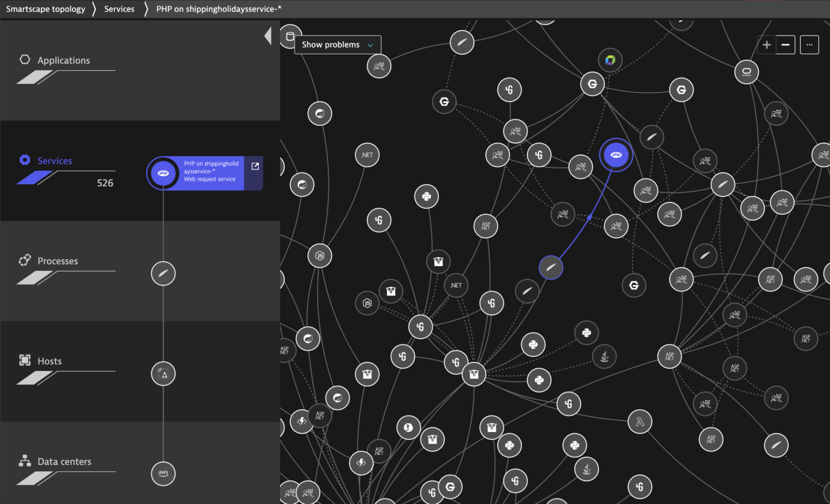Select the colorful cube service node
The image size is (830, 504).
point(610,60)
